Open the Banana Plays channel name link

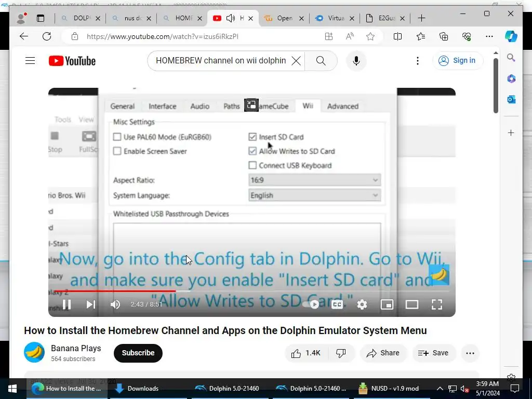tap(76, 348)
